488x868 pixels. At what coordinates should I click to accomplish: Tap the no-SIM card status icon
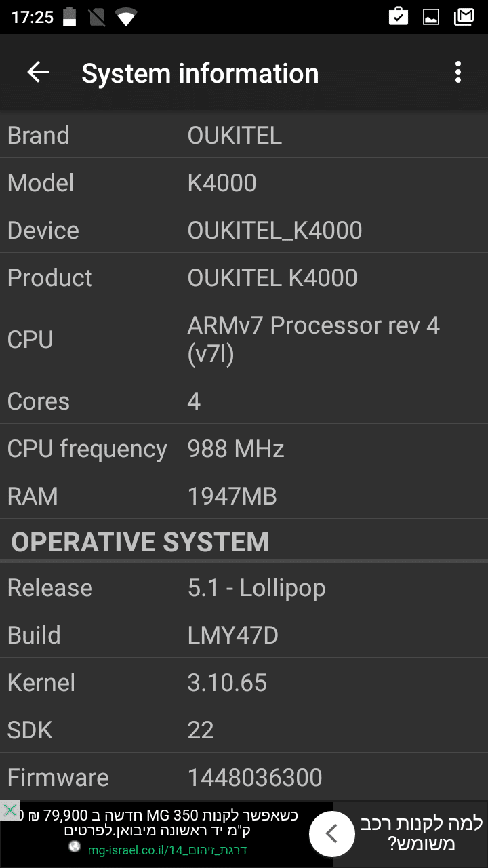point(96,17)
